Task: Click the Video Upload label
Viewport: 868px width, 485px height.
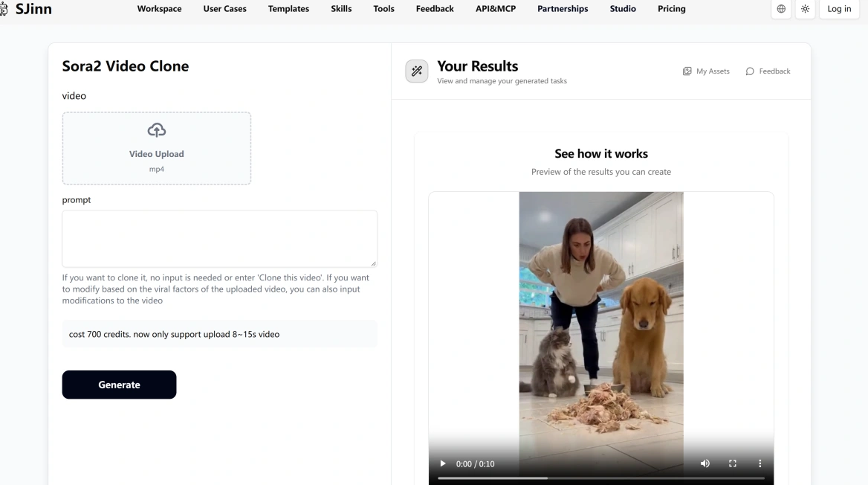Action: point(157,154)
